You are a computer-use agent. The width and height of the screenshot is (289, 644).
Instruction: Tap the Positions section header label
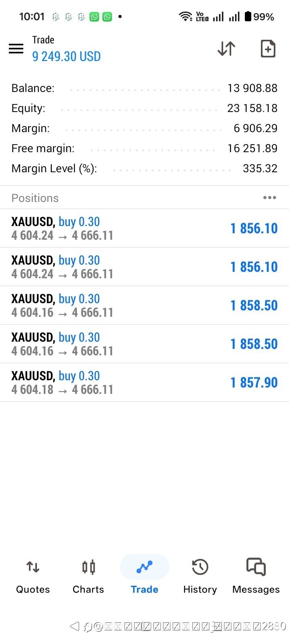click(x=35, y=198)
